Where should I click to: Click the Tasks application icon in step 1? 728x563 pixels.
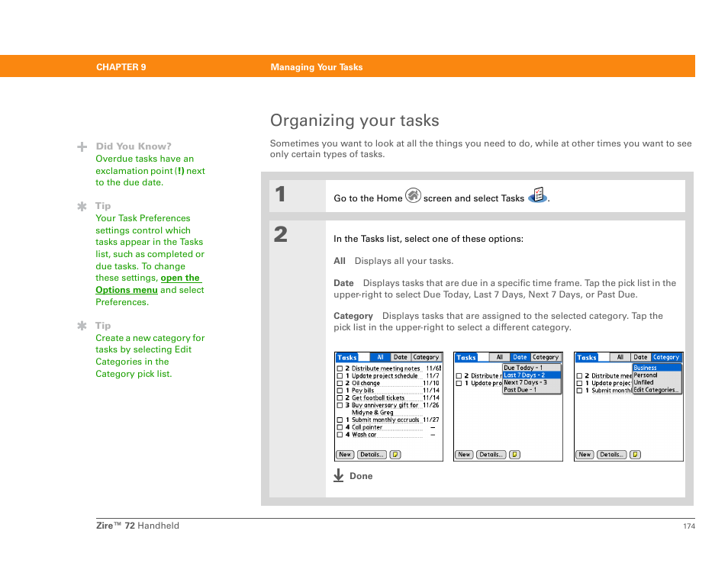coord(538,195)
